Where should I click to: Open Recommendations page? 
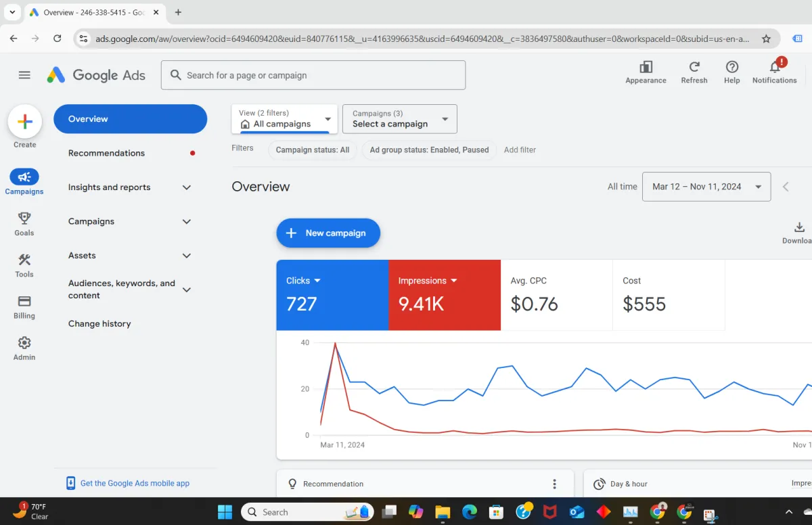106,153
